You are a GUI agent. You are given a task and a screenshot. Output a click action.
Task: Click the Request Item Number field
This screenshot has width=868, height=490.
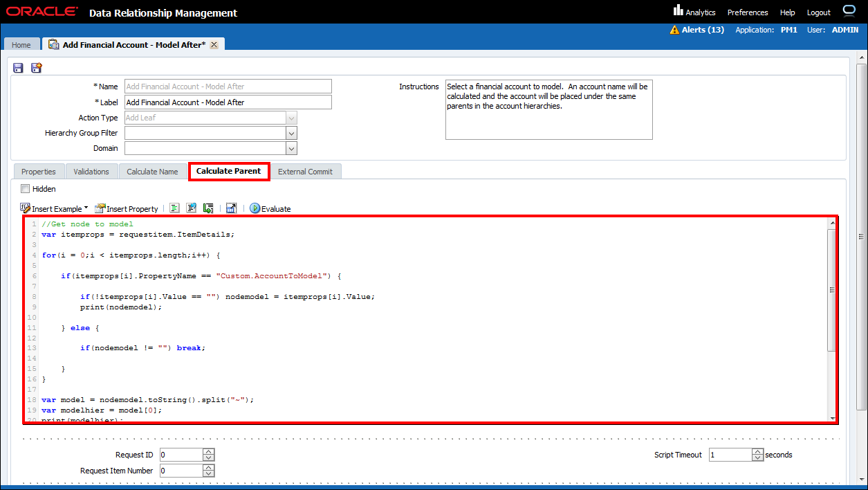point(181,471)
